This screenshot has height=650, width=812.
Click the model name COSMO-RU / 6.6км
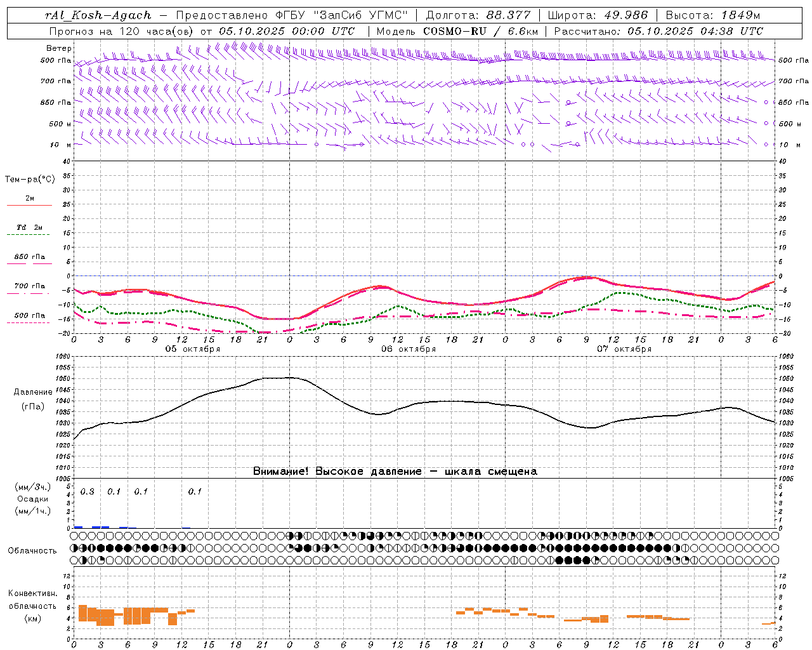click(481, 31)
